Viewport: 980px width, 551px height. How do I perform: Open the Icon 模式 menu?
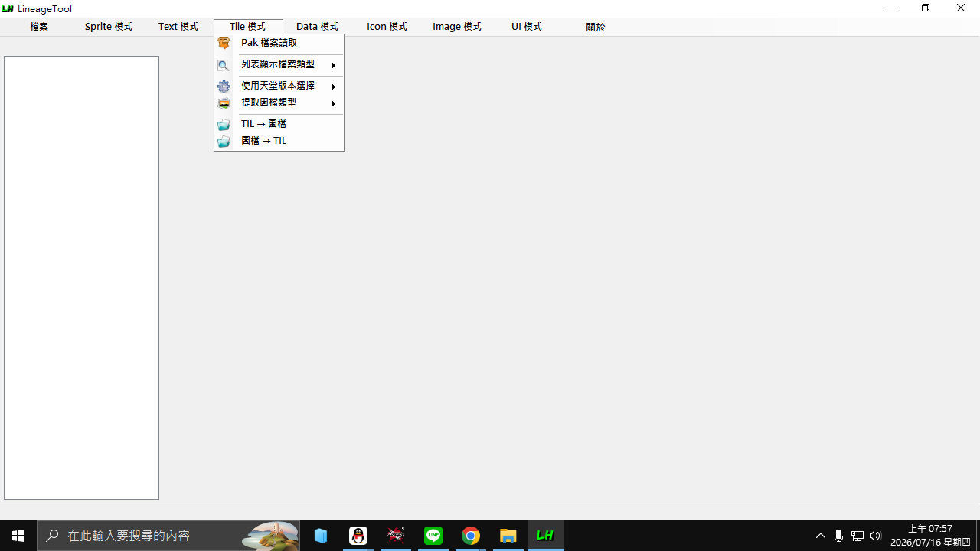[x=387, y=27]
